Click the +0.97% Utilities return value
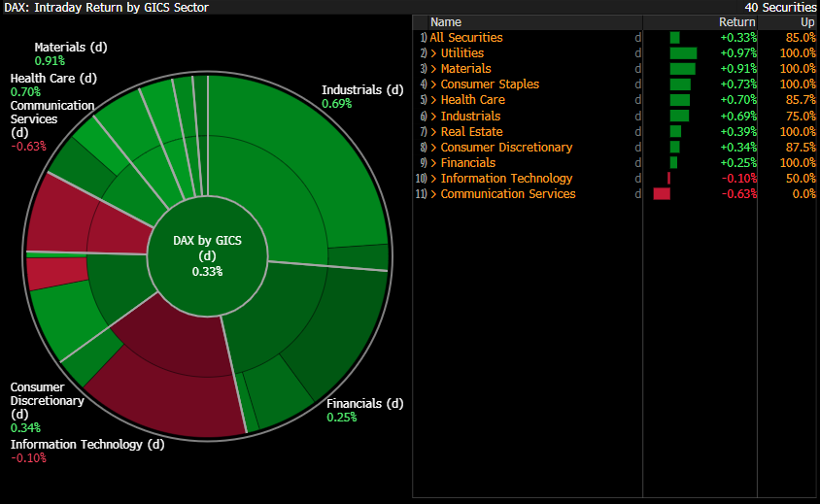820x504 pixels. pos(738,52)
